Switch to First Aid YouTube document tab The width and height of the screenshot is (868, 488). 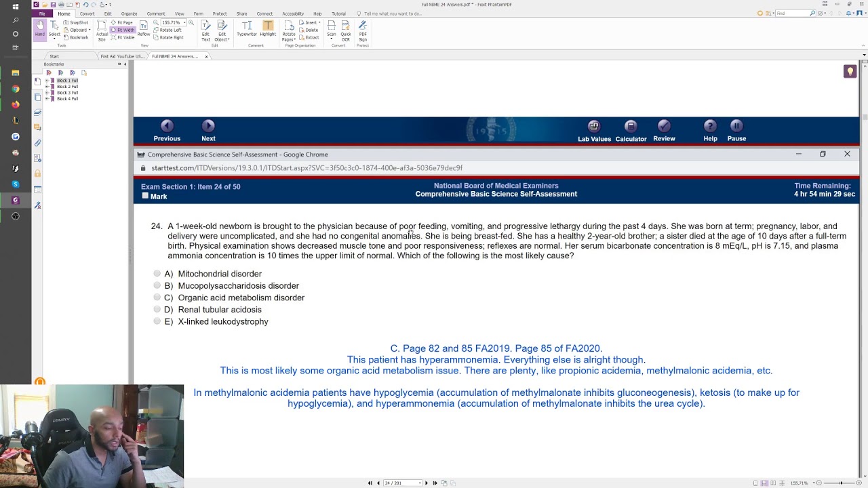point(122,56)
